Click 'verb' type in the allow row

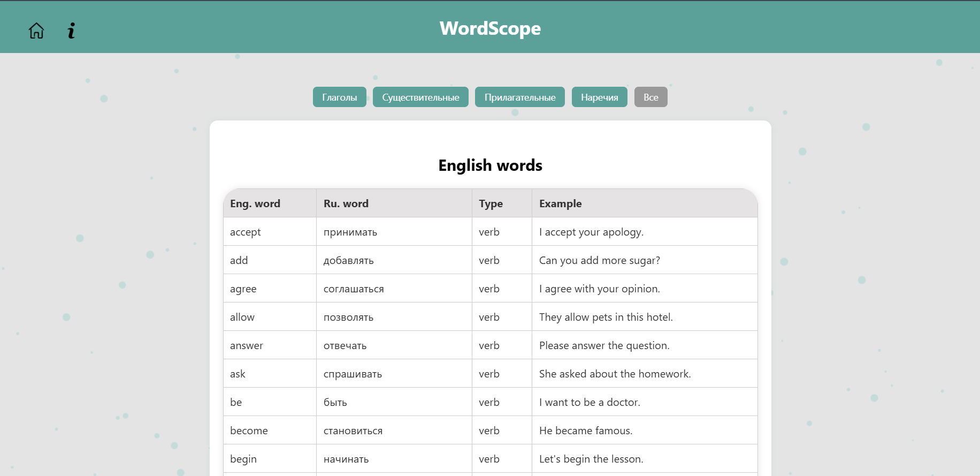click(489, 317)
